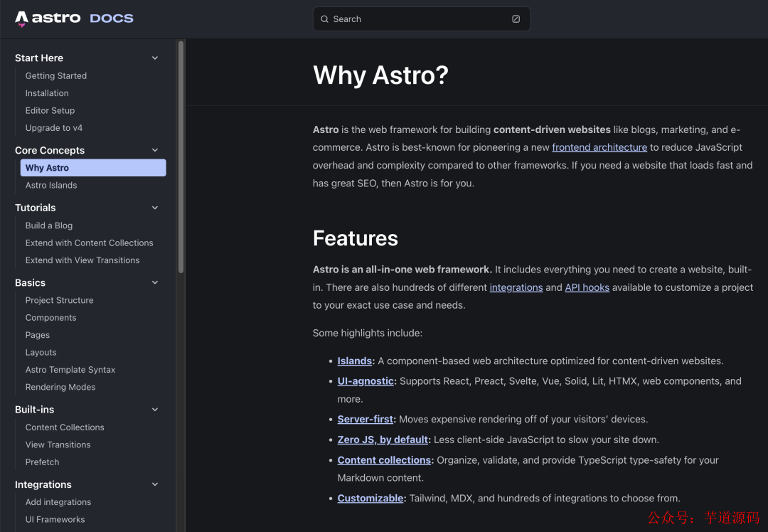
Task: Open Project Structure page
Action: click(59, 300)
